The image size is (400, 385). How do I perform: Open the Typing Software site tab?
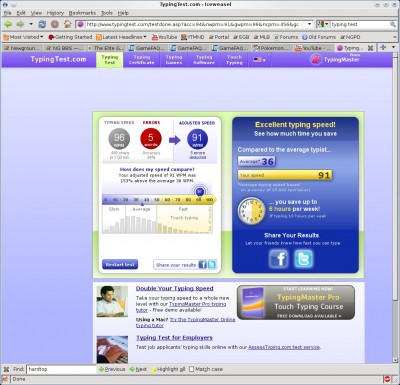[x=204, y=60]
